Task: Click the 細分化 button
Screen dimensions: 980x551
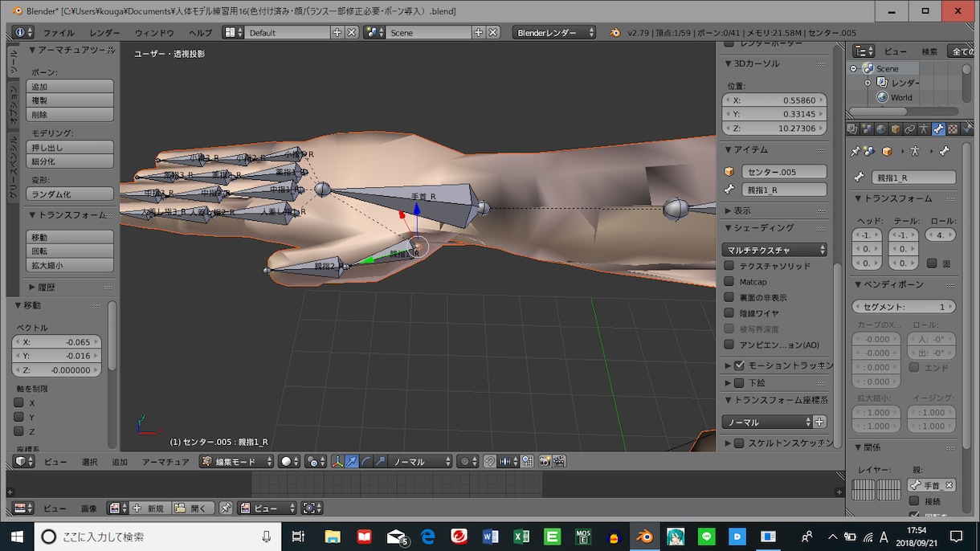Action: coord(70,161)
